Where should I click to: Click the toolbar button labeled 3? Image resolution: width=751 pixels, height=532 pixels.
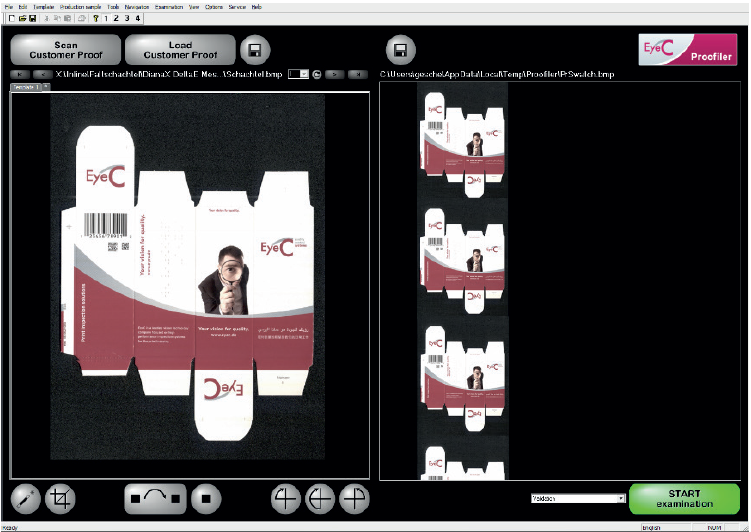[x=127, y=18]
